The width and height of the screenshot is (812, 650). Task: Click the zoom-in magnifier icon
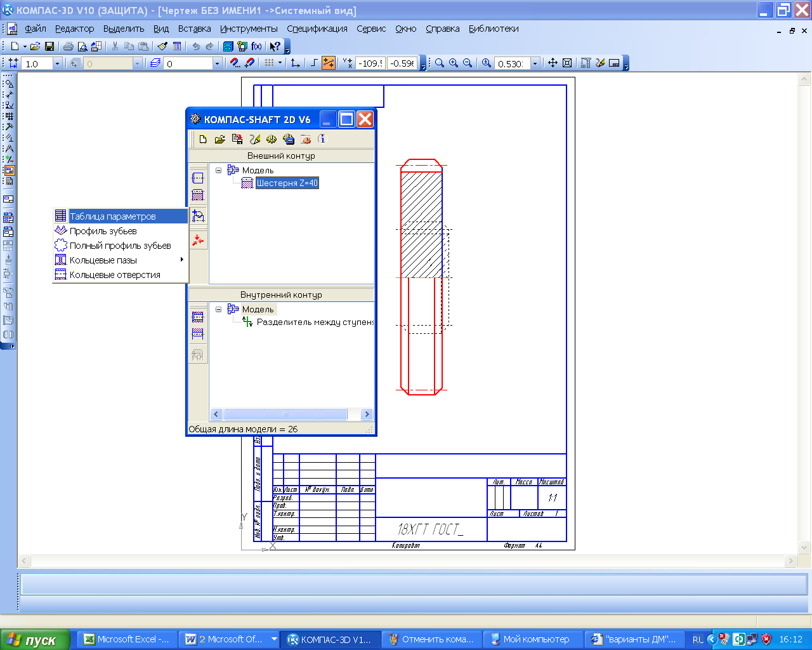(x=454, y=63)
